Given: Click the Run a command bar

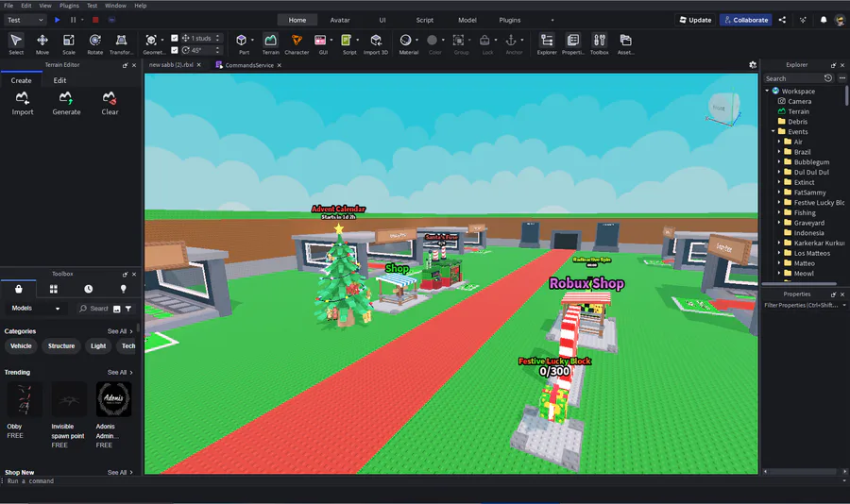Looking at the screenshot, I should click(x=423, y=481).
